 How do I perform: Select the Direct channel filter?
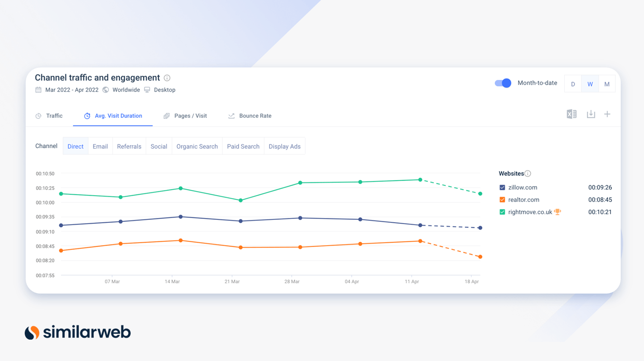pyautogui.click(x=76, y=146)
